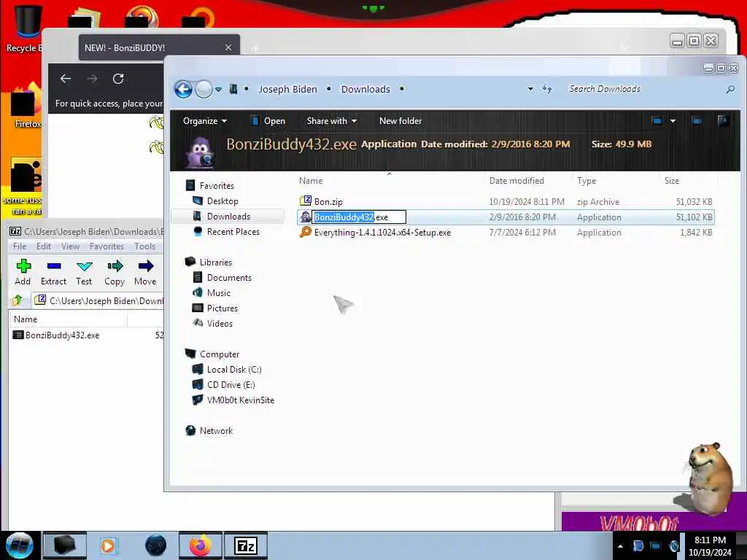Click the Firefox taskbar icon

point(201,545)
